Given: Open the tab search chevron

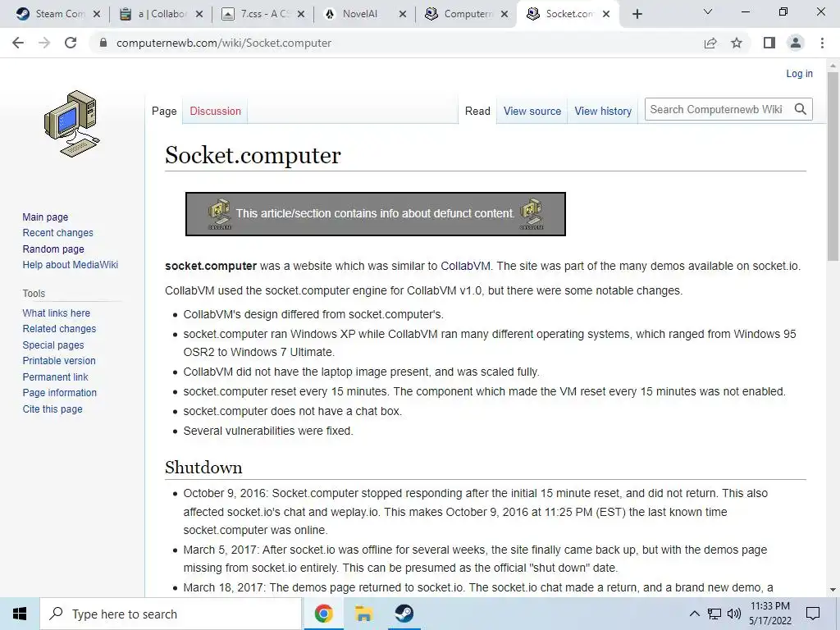Looking at the screenshot, I should (x=708, y=11).
